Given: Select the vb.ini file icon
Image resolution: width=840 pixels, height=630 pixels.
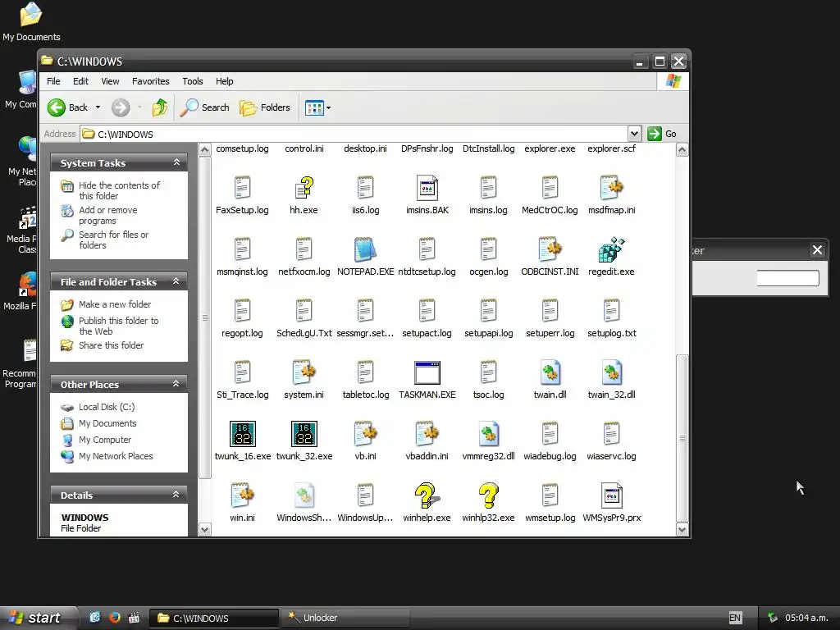Looking at the screenshot, I should click(x=365, y=434).
